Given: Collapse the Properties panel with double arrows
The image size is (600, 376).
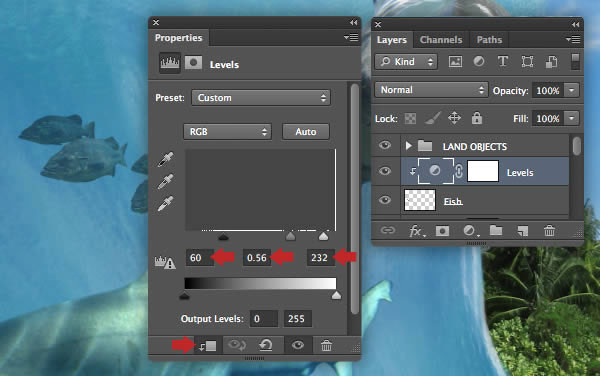Looking at the screenshot, I should pos(353,23).
